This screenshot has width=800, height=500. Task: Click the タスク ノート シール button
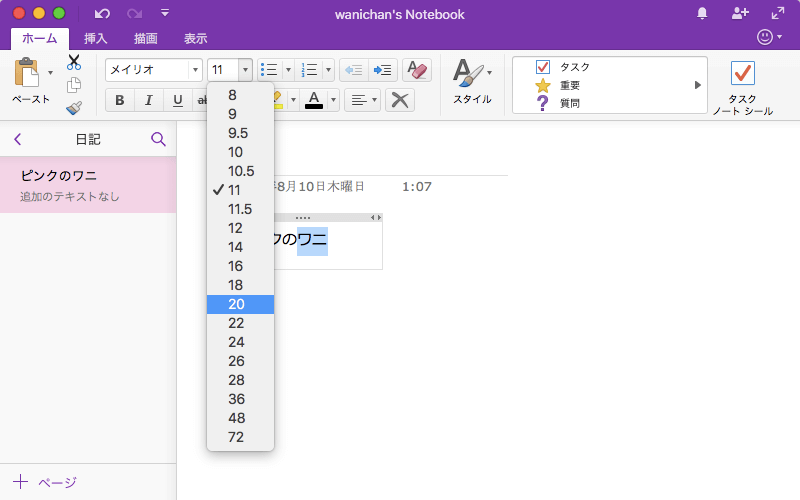click(x=742, y=88)
